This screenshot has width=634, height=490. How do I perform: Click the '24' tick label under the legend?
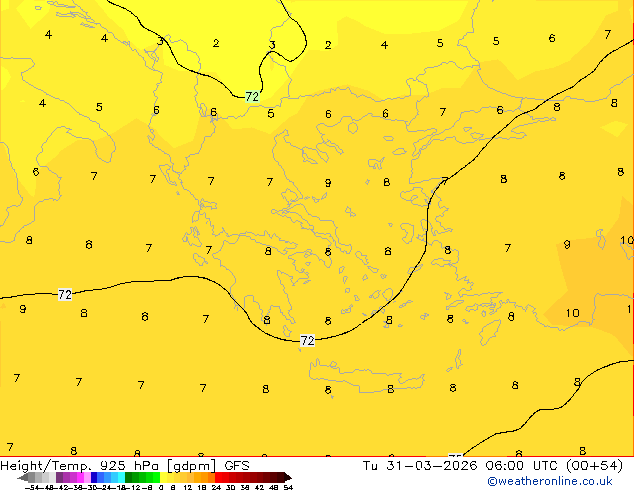[x=216, y=487]
